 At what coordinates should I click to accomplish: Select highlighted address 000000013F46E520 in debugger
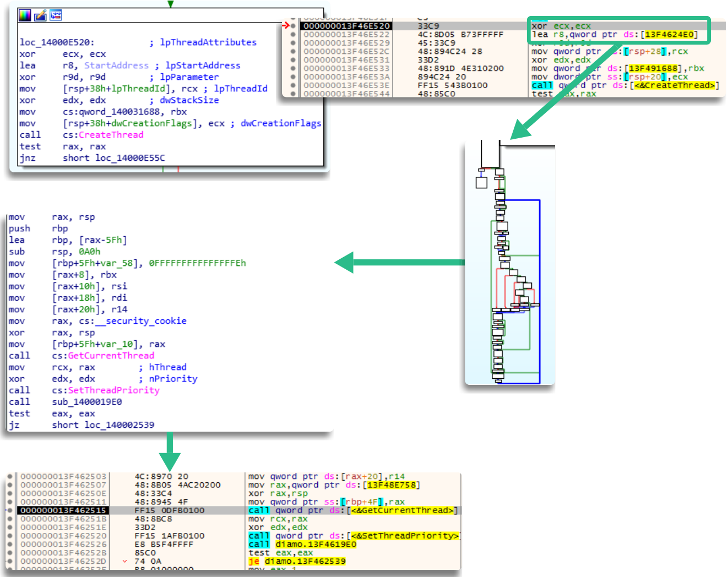pyautogui.click(x=347, y=26)
